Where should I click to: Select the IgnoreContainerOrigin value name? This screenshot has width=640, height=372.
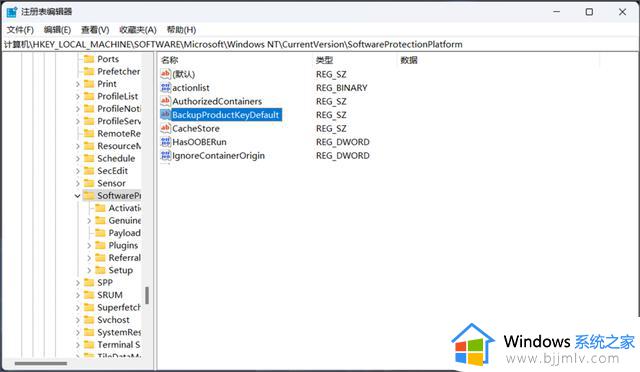click(218, 155)
